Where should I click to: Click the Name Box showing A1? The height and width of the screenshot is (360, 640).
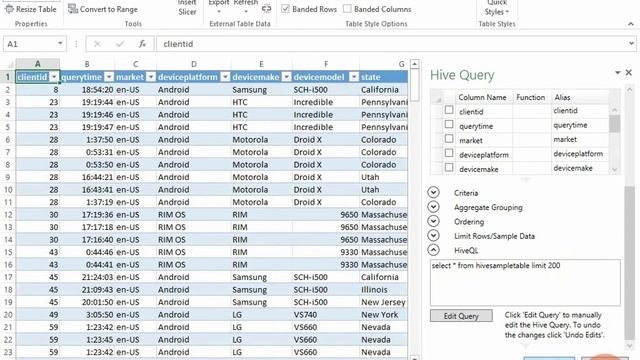(x=29, y=44)
